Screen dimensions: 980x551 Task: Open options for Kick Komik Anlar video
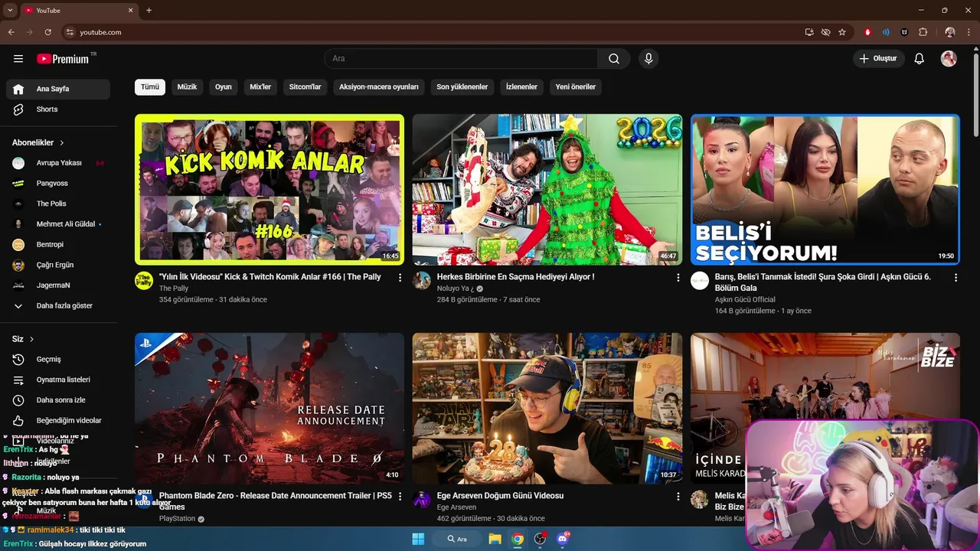400,278
